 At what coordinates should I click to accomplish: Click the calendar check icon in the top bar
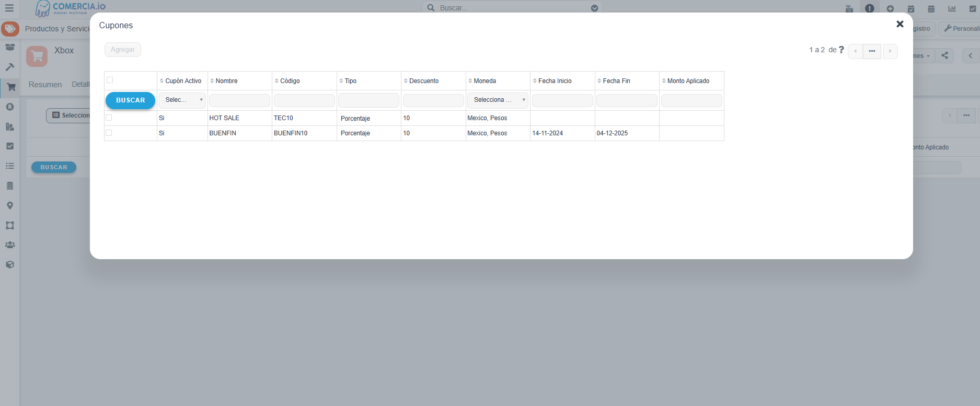point(911,8)
